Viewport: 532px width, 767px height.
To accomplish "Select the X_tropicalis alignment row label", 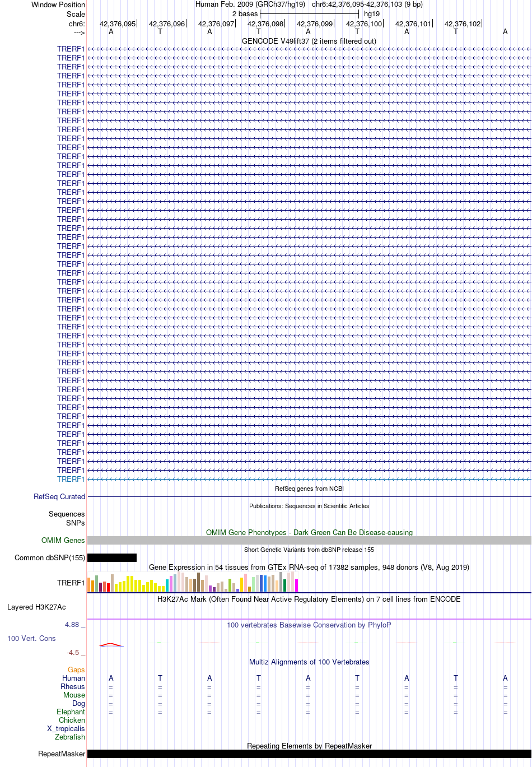I will pos(66,728).
